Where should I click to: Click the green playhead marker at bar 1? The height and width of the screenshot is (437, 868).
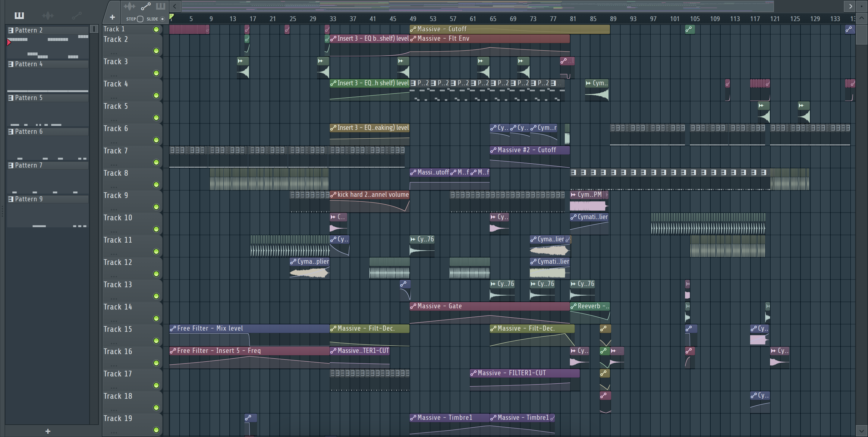point(171,17)
